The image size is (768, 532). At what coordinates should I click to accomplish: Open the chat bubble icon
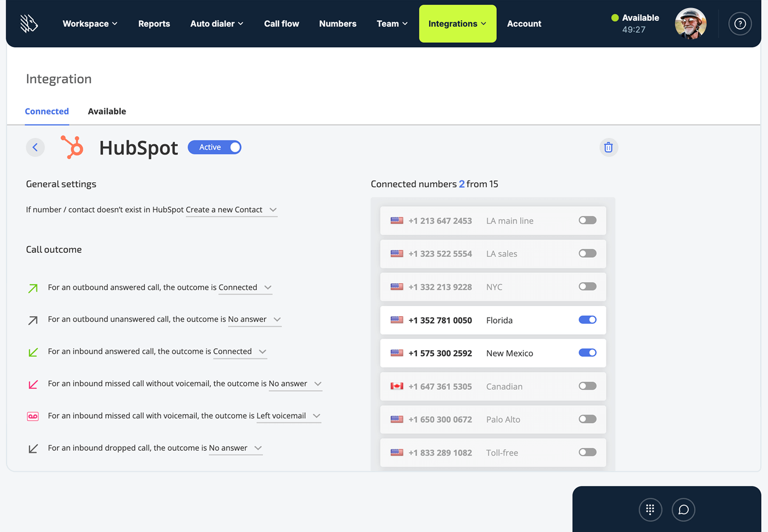(683, 509)
